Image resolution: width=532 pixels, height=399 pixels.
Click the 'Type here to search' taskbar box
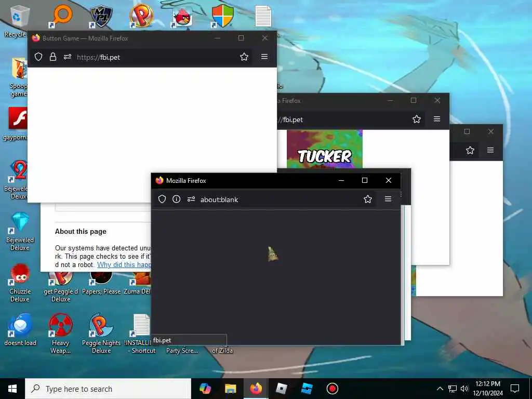click(x=108, y=389)
